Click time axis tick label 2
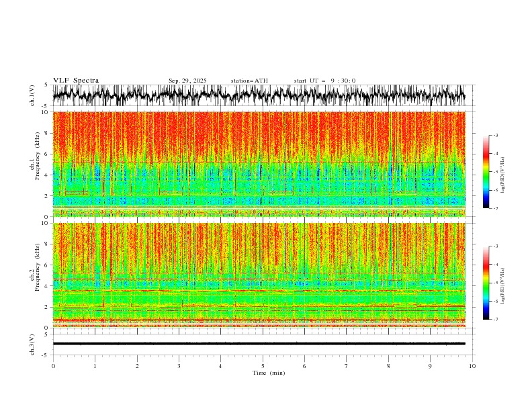Viewport: 532px width, 411px height. pyautogui.click(x=137, y=366)
